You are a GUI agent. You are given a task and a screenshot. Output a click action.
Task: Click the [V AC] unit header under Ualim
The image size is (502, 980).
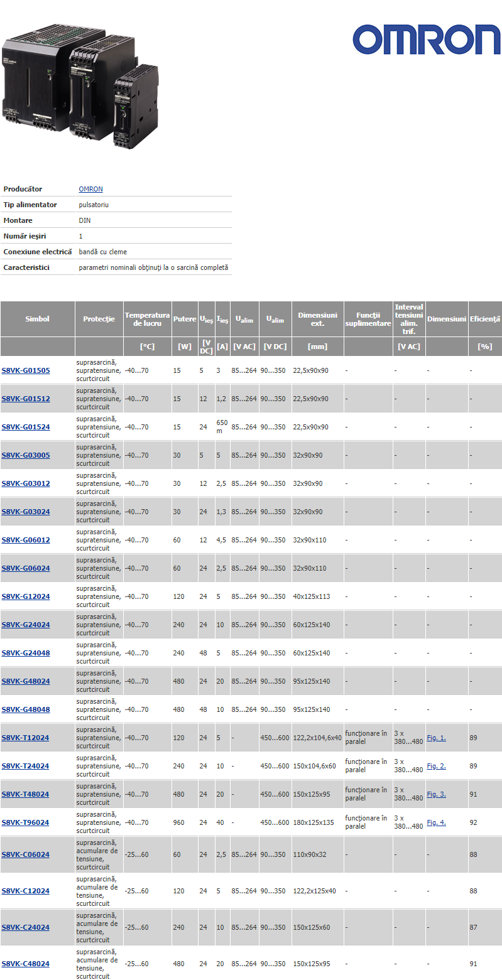click(244, 347)
